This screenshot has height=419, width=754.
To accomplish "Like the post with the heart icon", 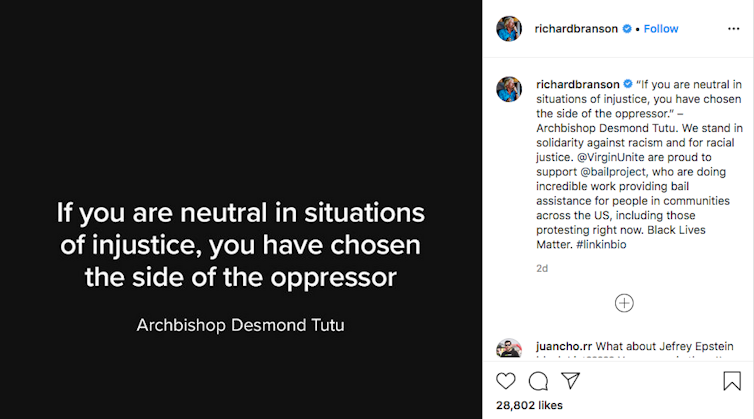I will pyautogui.click(x=506, y=381).
